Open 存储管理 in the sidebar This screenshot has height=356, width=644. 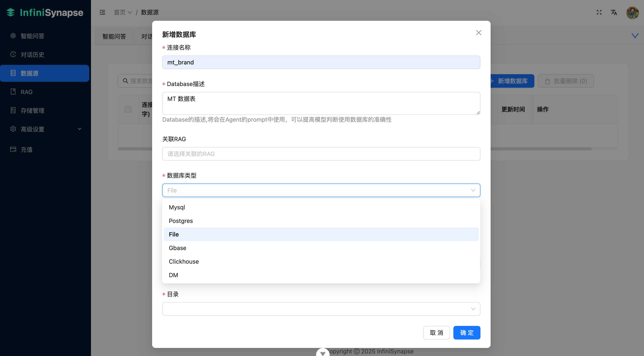pos(33,110)
